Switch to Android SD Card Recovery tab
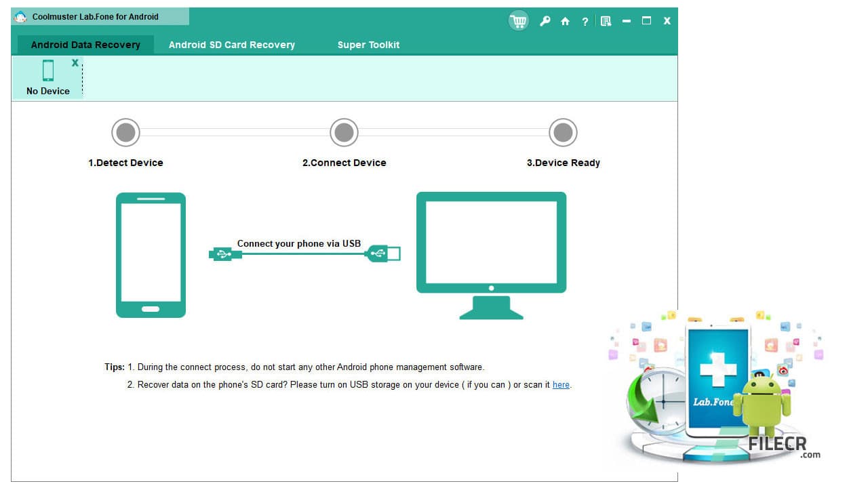The image size is (868, 488). (x=231, y=45)
